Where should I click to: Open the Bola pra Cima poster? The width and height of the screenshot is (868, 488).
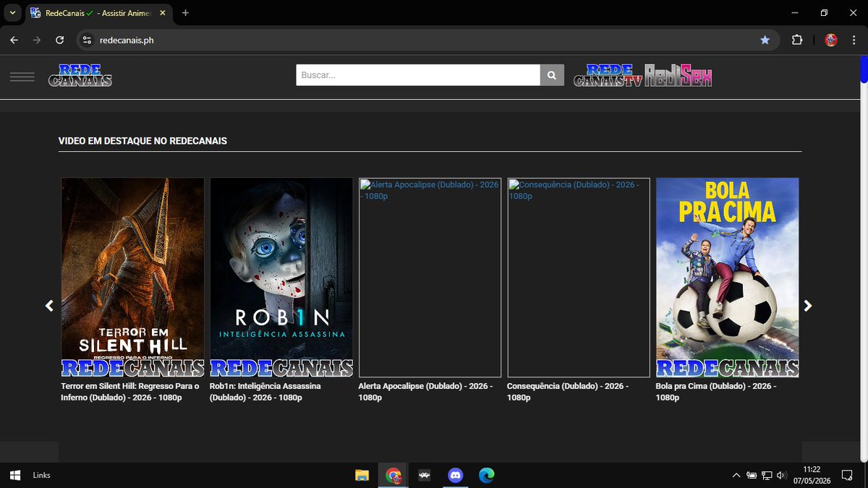727,278
